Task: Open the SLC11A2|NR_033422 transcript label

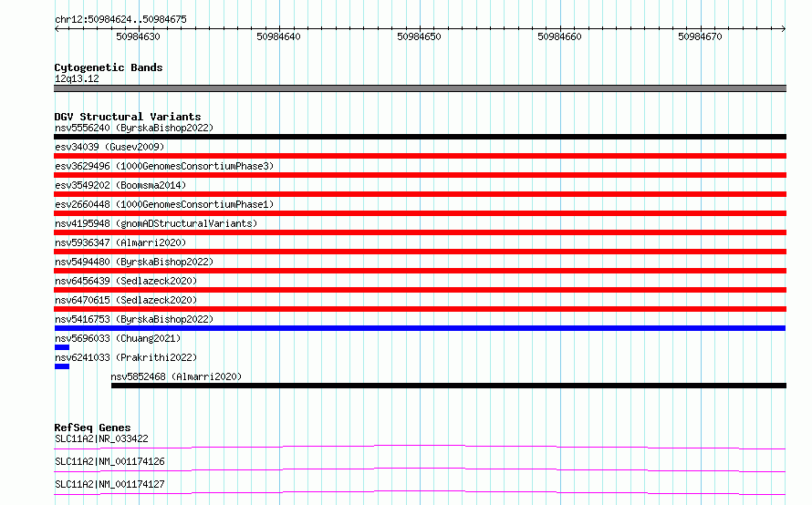Action: pos(101,438)
